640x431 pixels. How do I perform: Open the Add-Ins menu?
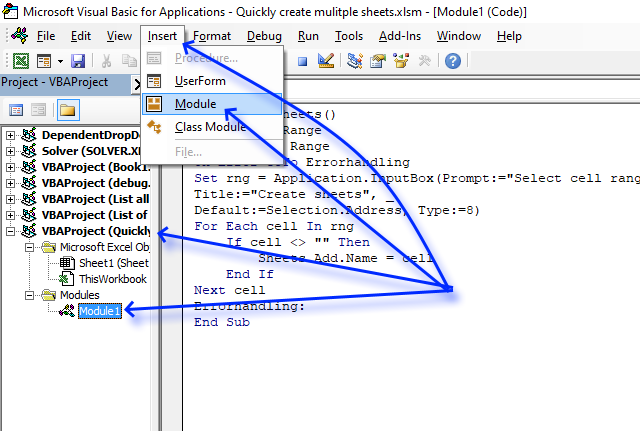(400, 36)
